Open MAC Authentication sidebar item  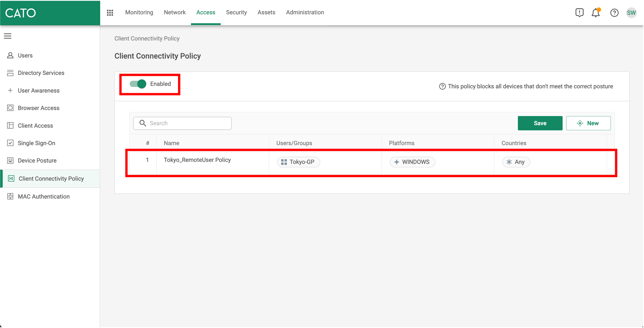(x=50, y=196)
